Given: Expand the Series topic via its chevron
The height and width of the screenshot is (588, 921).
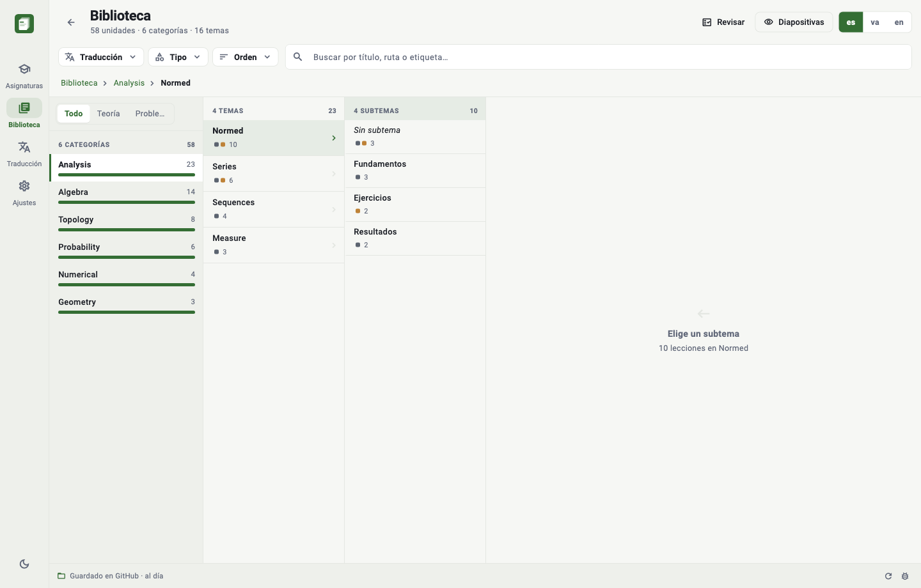Looking at the screenshot, I should (334, 174).
